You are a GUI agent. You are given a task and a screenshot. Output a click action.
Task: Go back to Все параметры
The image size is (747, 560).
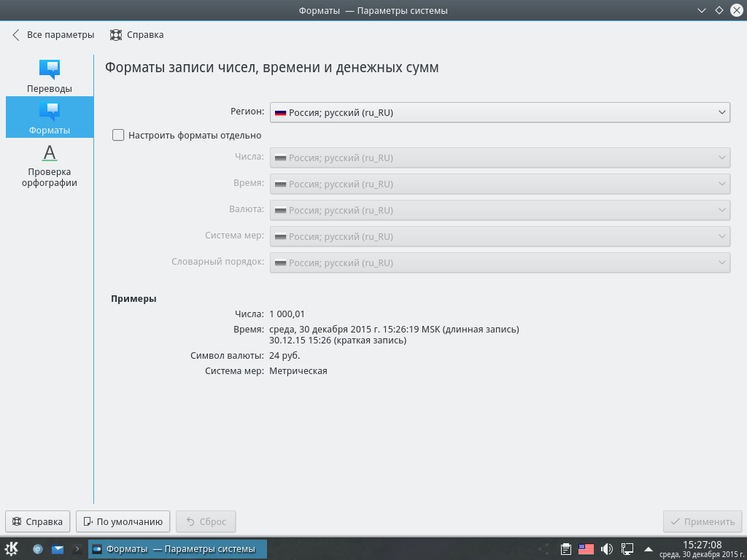tap(53, 35)
